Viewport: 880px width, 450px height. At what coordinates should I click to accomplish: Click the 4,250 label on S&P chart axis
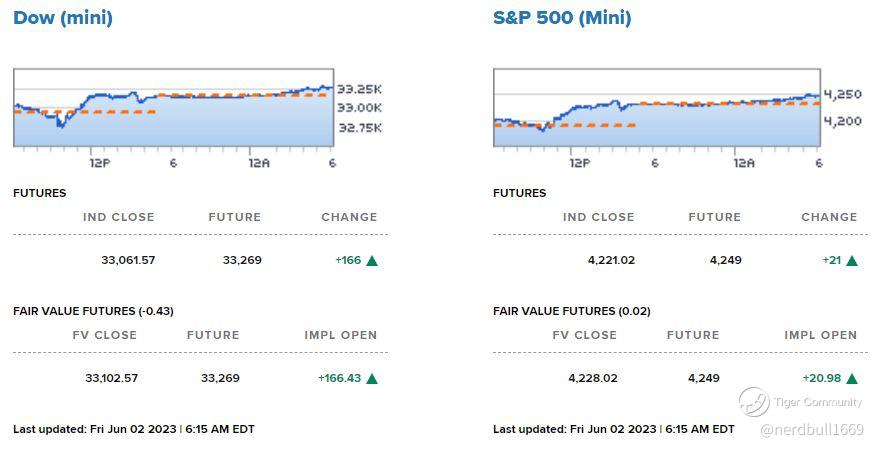(x=841, y=94)
